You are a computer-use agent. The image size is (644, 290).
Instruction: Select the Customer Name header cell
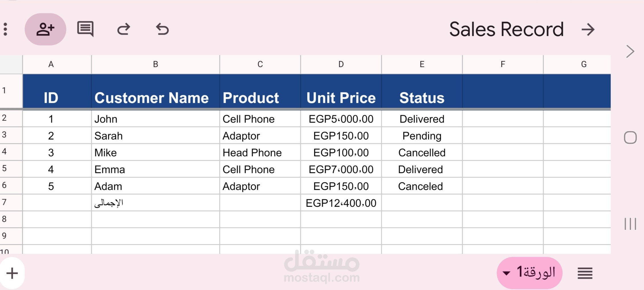click(x=155, y=91)
